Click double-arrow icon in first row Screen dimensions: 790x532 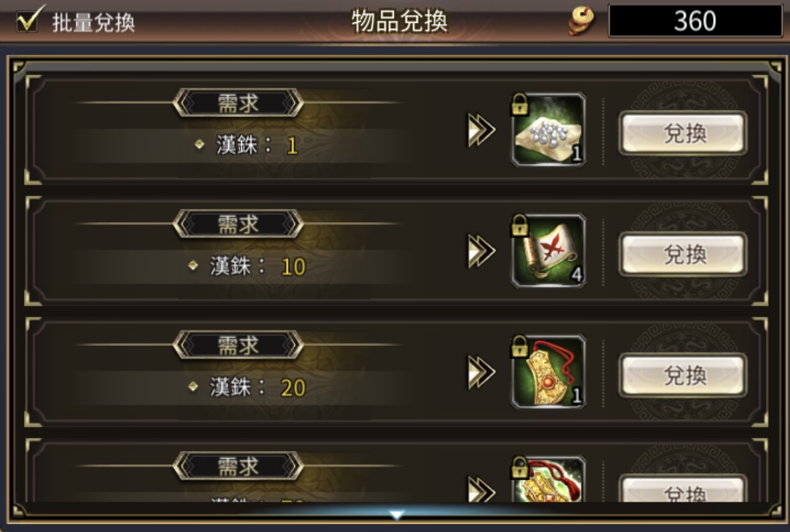point(481,131)
